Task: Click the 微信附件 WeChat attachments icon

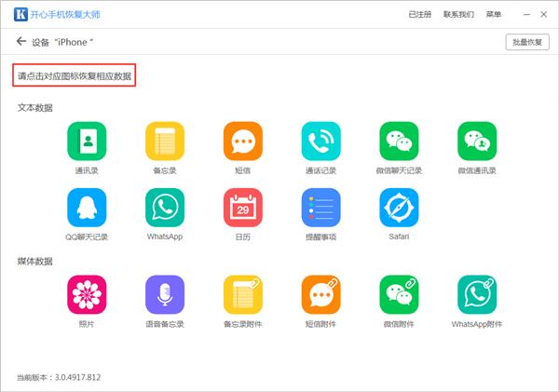Action: tap(399, 293)
